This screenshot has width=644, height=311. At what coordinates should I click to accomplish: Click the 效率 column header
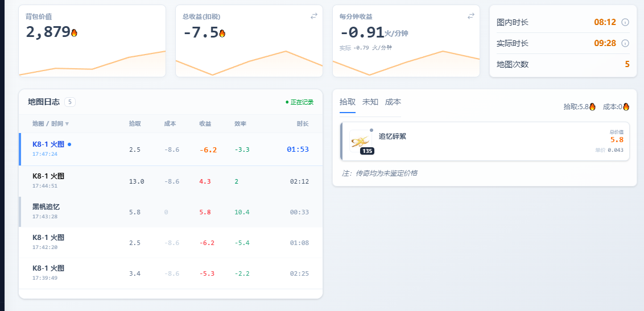click(240, 123)
